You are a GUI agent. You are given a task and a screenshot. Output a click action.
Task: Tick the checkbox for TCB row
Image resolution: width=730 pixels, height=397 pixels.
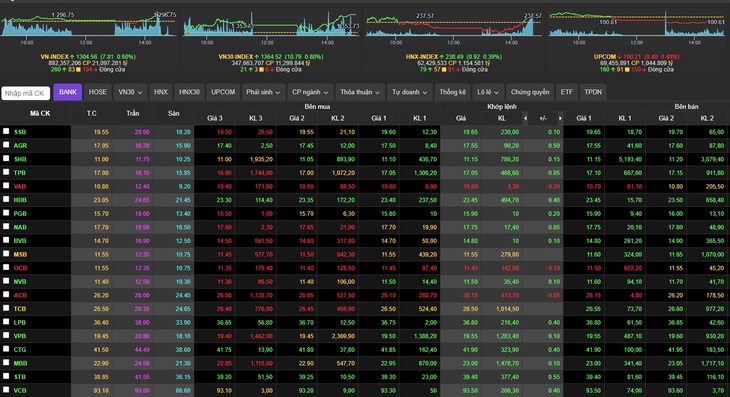[x=6, y=308]
